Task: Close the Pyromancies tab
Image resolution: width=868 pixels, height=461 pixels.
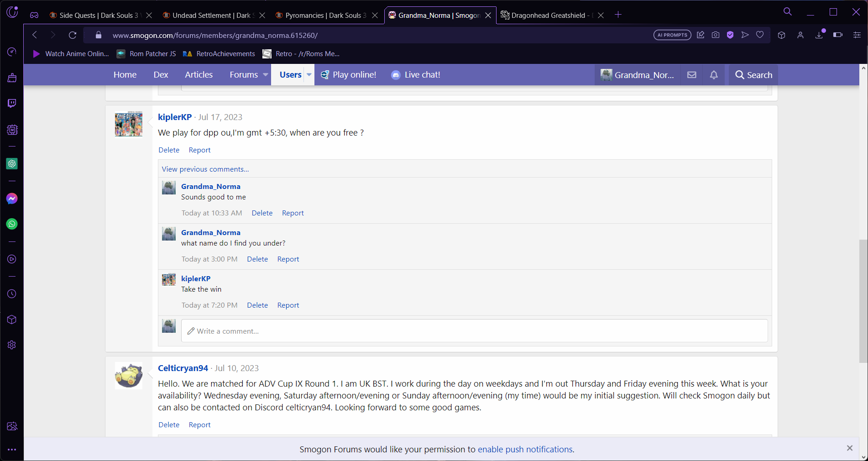Action: [x=375, y=15]
